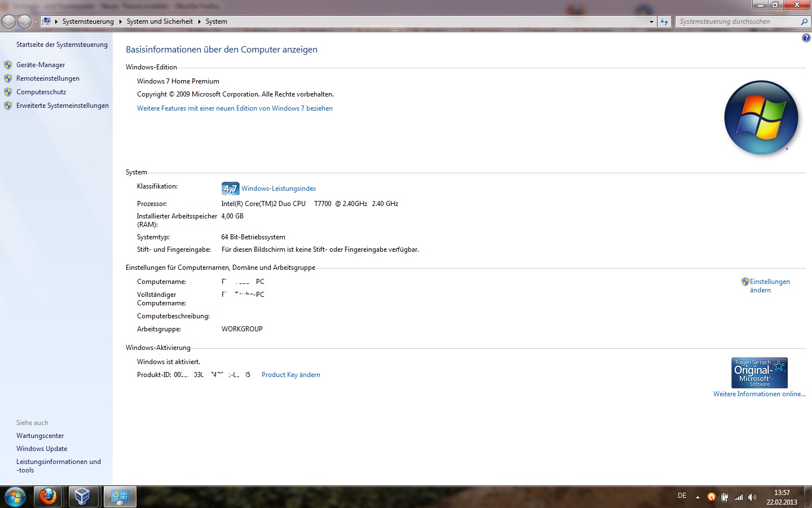The width and height of the screenshot is (812, 508).
Task: Open Windows Update under Siehe auch
Action: tap(42, 449)
